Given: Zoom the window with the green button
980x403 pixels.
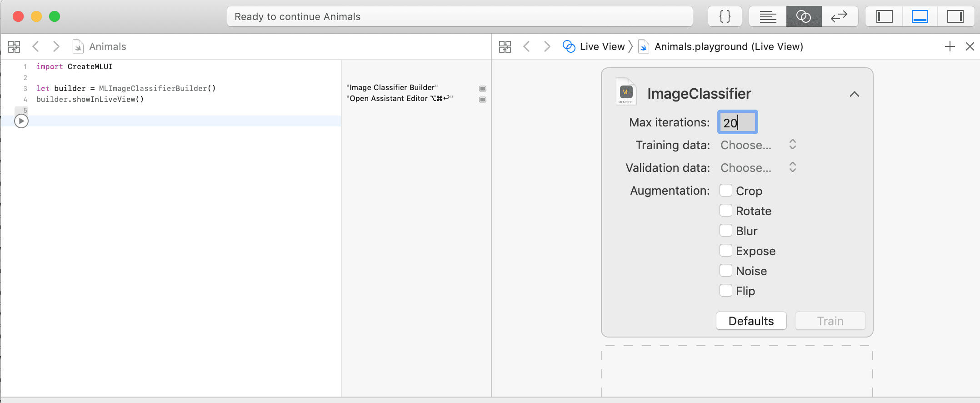Looking at the screenshot, I should click(55, 17).
